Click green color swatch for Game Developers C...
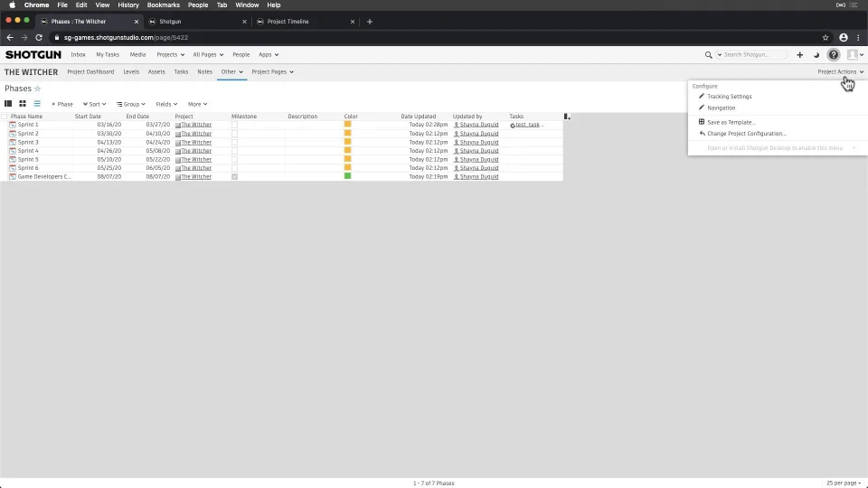This screenshot has height=488, width=868. (x=347, y=176)
